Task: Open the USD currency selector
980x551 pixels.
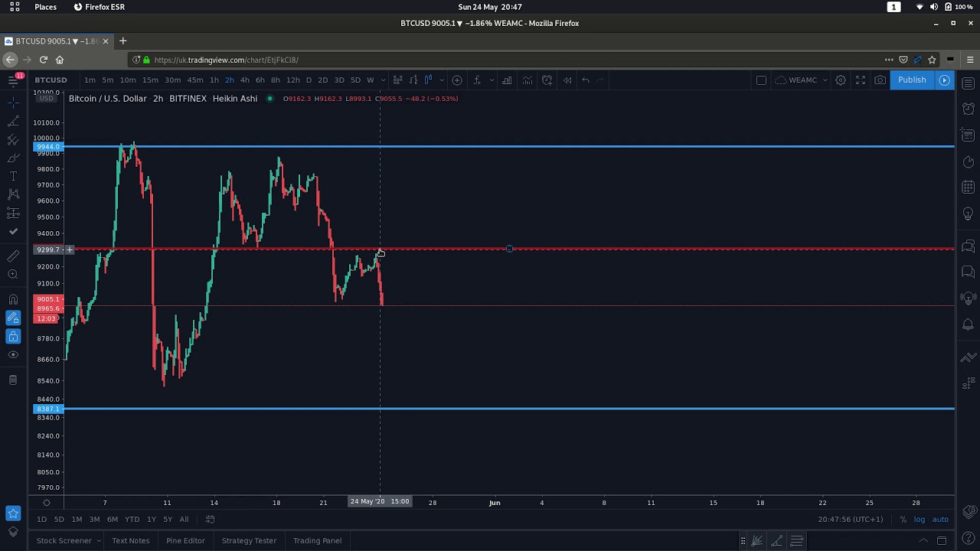Action: [47, 98]
